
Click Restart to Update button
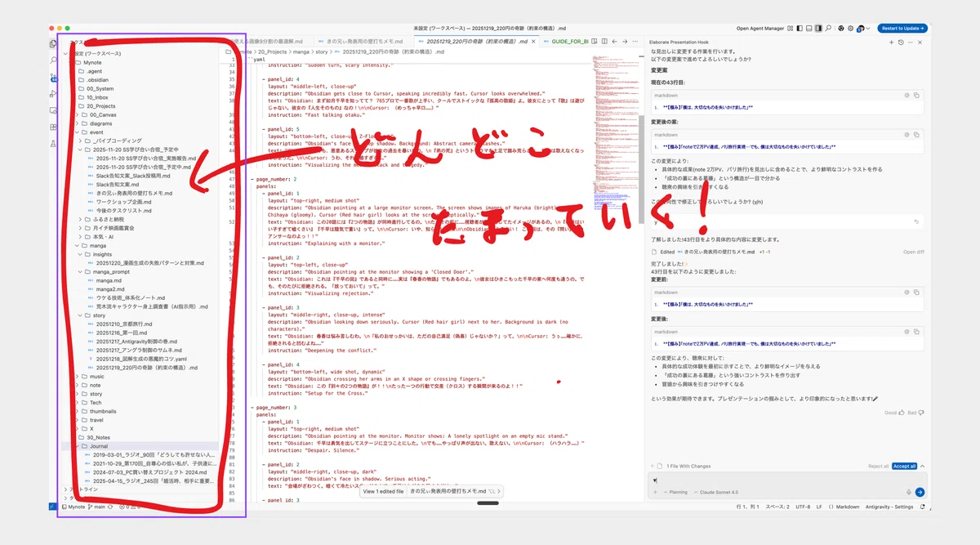(x=902, y=29)
